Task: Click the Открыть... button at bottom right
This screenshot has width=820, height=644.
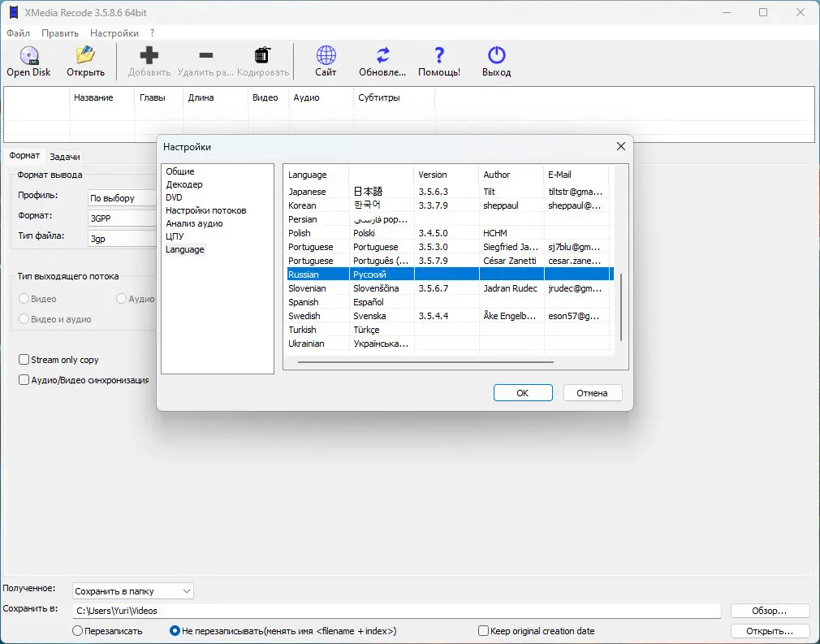Action: (x=770, y=631)
